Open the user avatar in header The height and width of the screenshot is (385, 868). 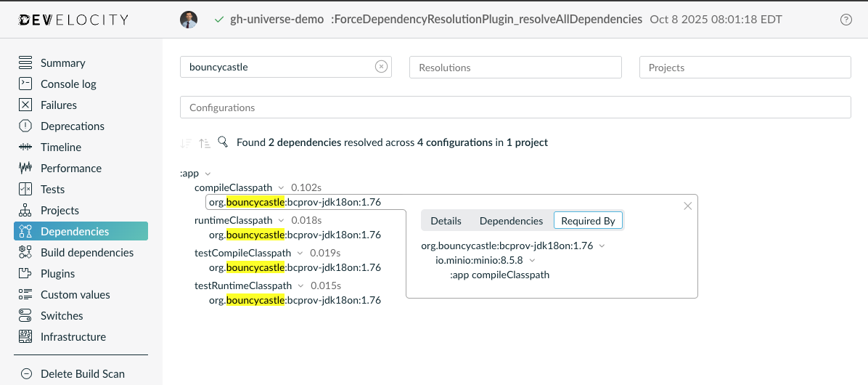click(189, 20)
